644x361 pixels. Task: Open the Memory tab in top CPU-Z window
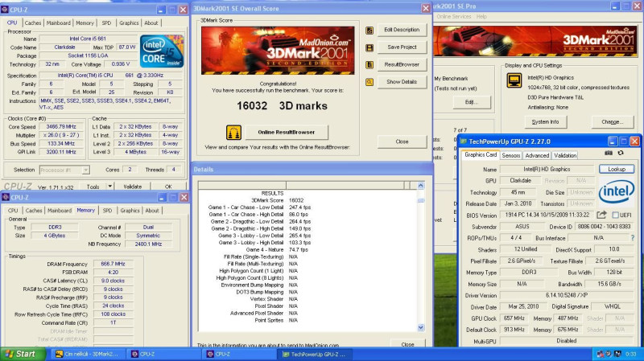tap(85, 23)
